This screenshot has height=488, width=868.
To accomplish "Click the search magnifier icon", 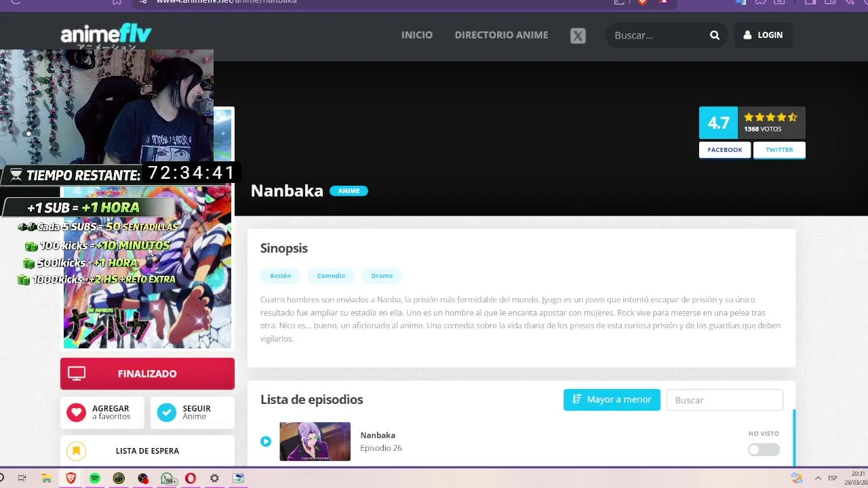I will 715,35.
